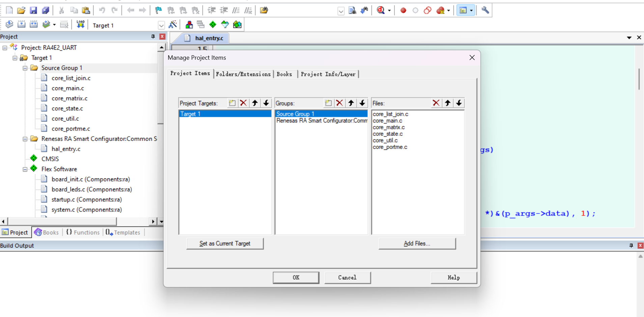The width and height of the screenshot is (644, 317).
Task: Indent the selected lines icon
Action: pos(212,10)
